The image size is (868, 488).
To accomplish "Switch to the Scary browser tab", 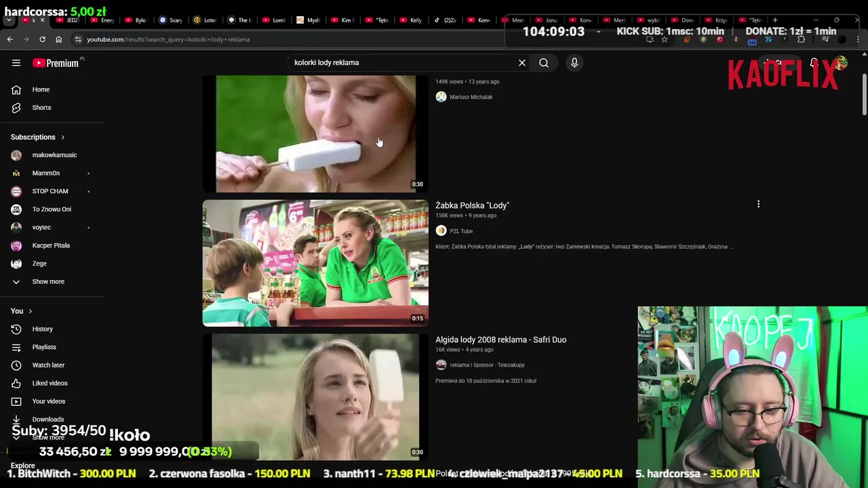I will (x=171, y=20).
